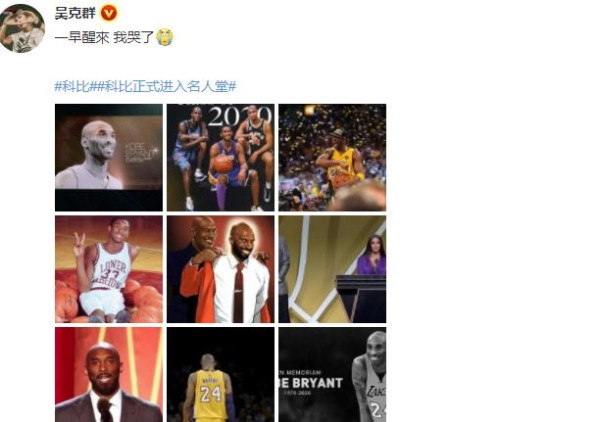This screenshot has height=422, width=600.
Task: Open the poster's round profile avatar
Action: click(x=22, y=28)
